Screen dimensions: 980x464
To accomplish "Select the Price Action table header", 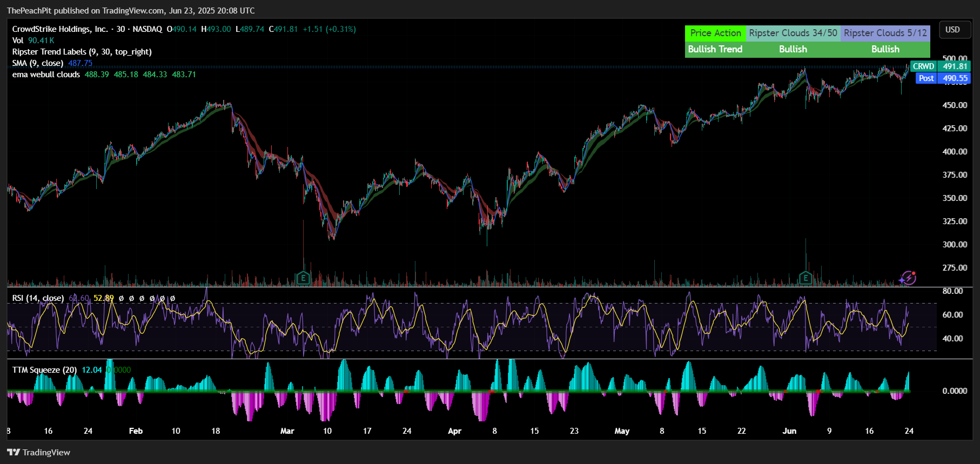I will pos(715,33).
